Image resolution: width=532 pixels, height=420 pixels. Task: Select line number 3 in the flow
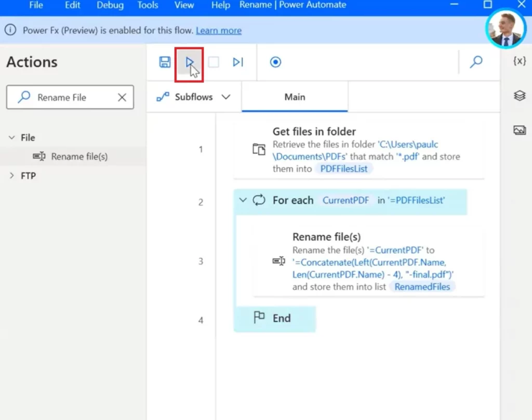(x=201, y=261)
